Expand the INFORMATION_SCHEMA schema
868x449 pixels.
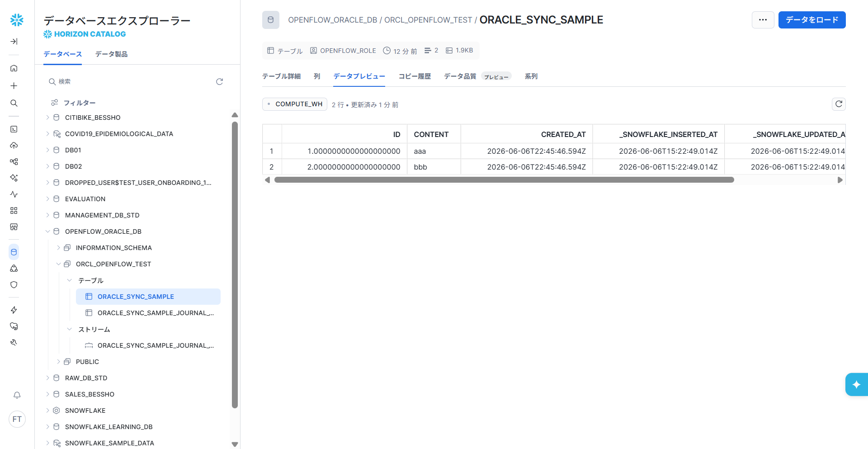tap(58, 248)
